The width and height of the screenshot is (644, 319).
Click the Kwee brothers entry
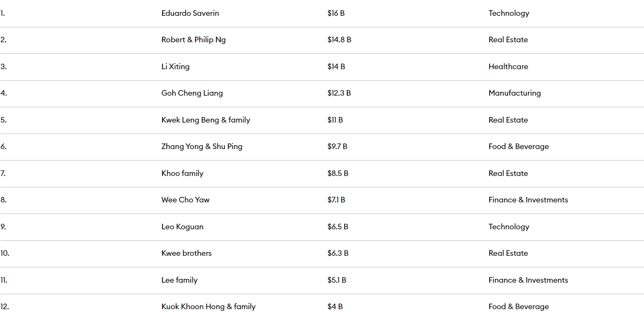point(186,253)
